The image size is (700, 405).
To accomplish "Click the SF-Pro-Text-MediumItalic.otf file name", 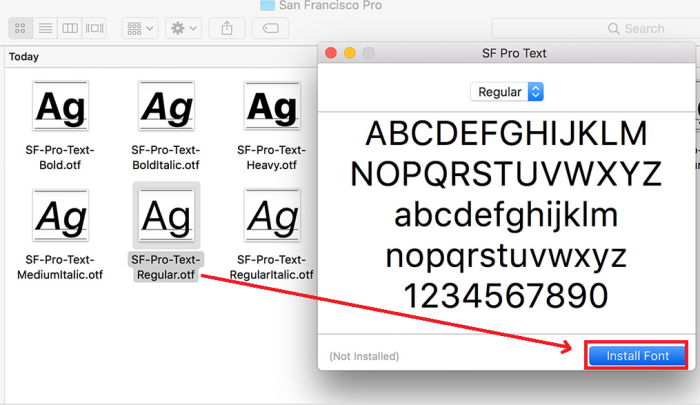I will pos(60,267).
